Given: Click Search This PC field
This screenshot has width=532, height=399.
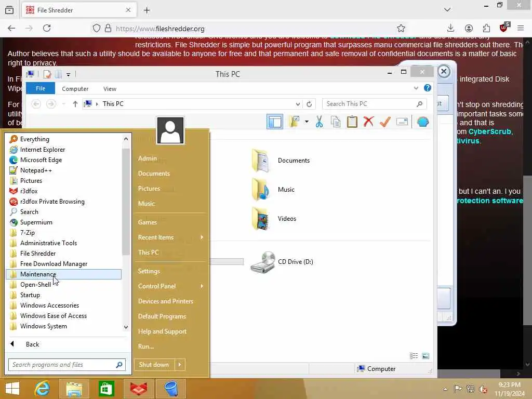Looking at the screenshot, I should tap(374, 104).
